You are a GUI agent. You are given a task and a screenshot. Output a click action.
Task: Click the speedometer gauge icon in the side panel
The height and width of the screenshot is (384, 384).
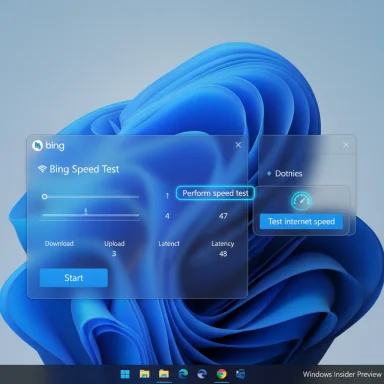click(x=301, y=201)
